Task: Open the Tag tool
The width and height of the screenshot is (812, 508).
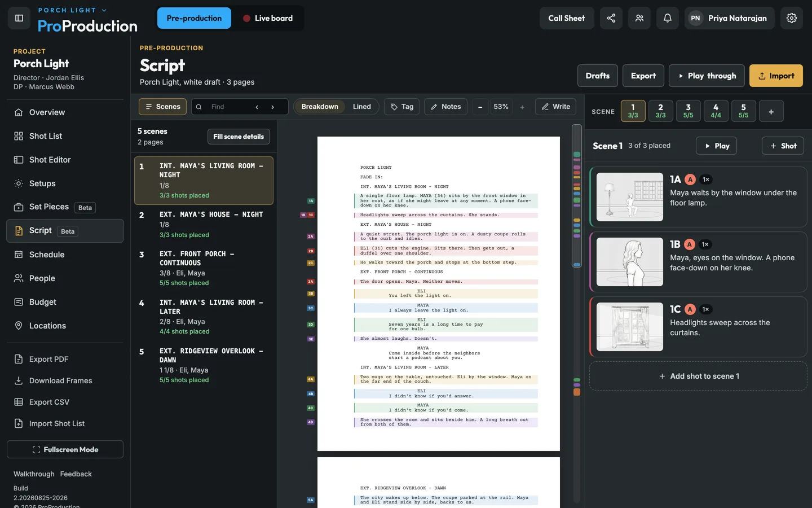Action: [x=402, y=107]
